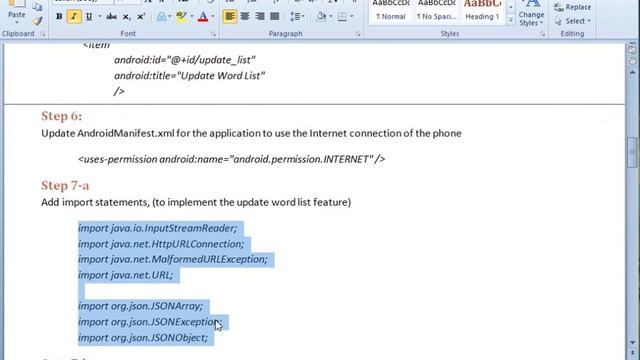The image size is (640, 360).
Task: Move to next row of styles gallery
Action: point(511,7)
